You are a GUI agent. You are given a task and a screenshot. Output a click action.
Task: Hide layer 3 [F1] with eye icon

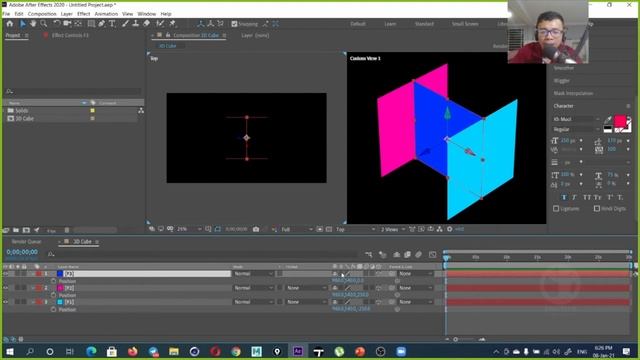[x=6, y=302]
